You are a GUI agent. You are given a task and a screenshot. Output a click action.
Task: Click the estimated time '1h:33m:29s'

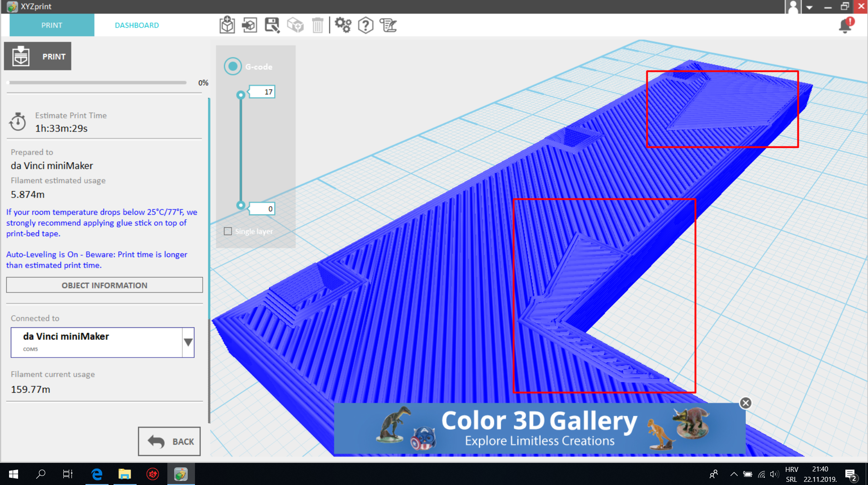coord(62,128)
